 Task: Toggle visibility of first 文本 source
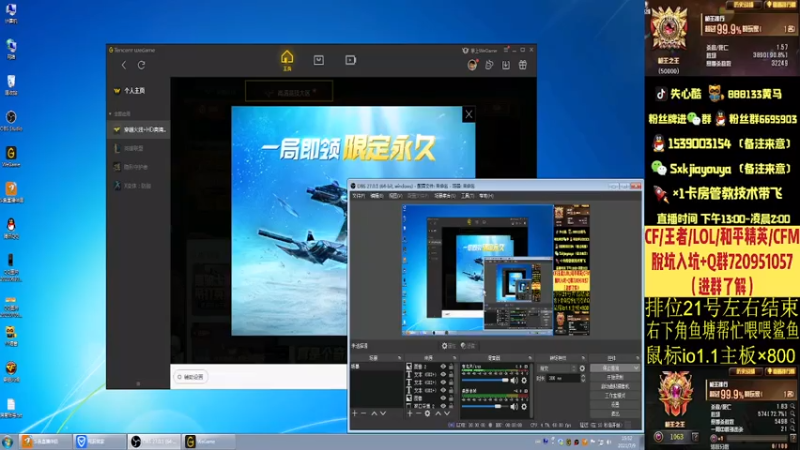[443, 374]
